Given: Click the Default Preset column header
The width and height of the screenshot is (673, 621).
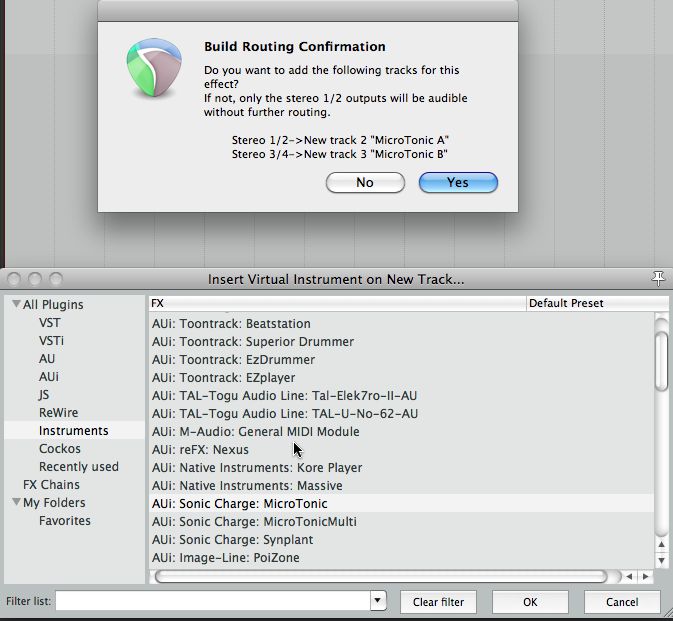Looking at the screenshot, I should coord(597,303).
